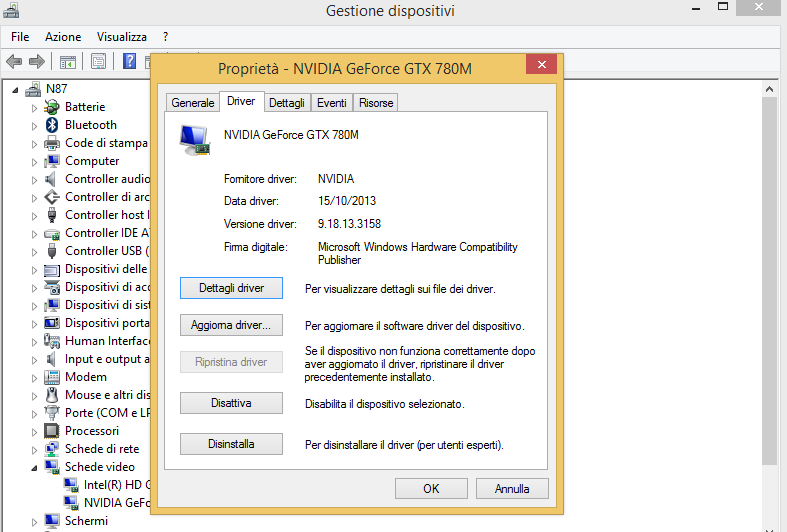Select the Bluetooth device category icon
Image resolution: width=787 pixels, height=532 pixels.
[52, 125]
